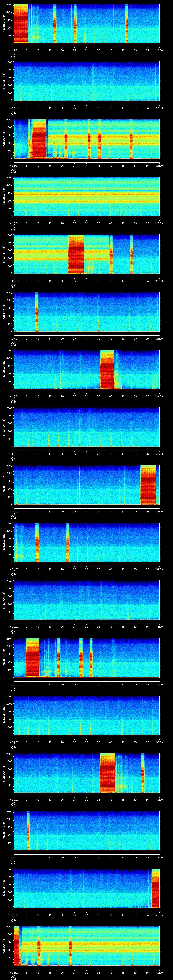Select the 14:25:00 time label
Screen dimensions: 173x980
pos(13,223)
